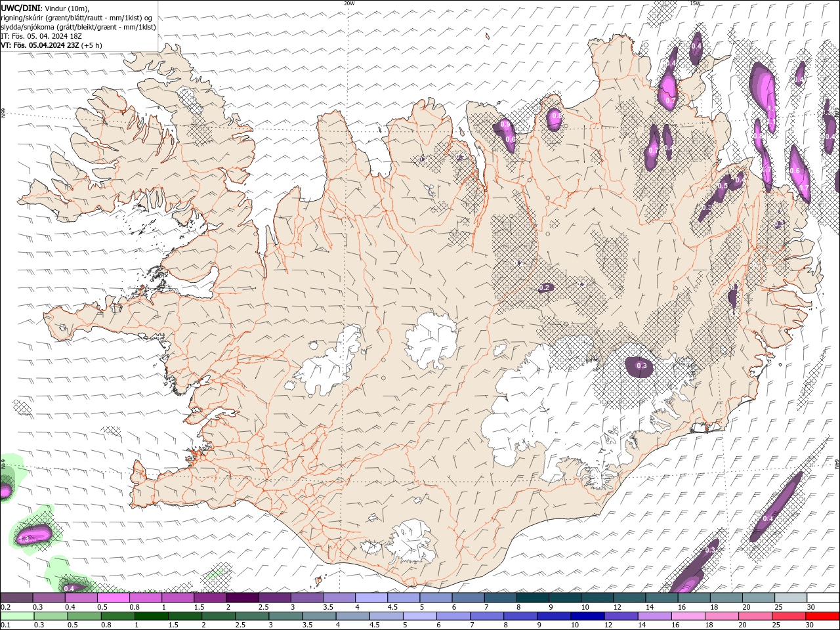Choose the deep blue bottom legend swatch at 10
The width and height of the screenshot is (840, 630).
tap(587, 616)
